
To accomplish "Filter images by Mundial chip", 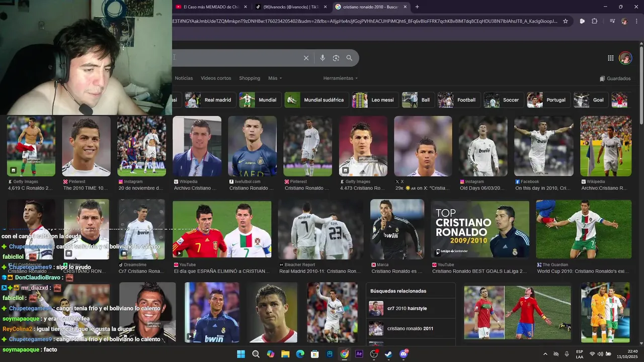I will click(x=260, y=100).
